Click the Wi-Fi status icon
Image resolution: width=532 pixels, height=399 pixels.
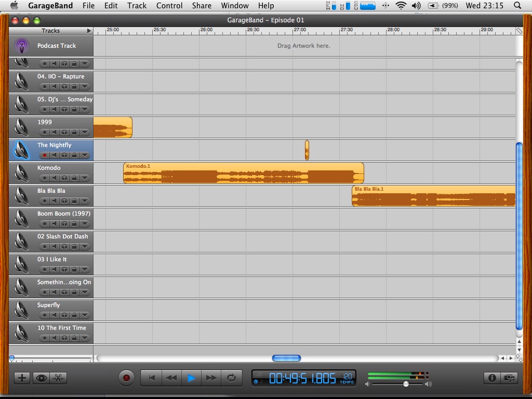[401, 5]
